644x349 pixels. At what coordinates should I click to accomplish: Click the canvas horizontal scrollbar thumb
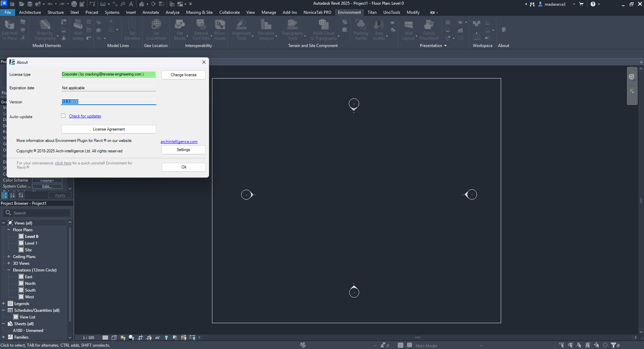tap(418, 338)
